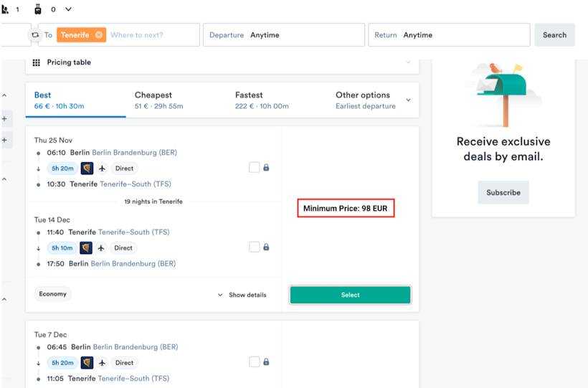Remove the Tenerife destination tag
This screenshot has height=388, width=588.
[99, 35]
